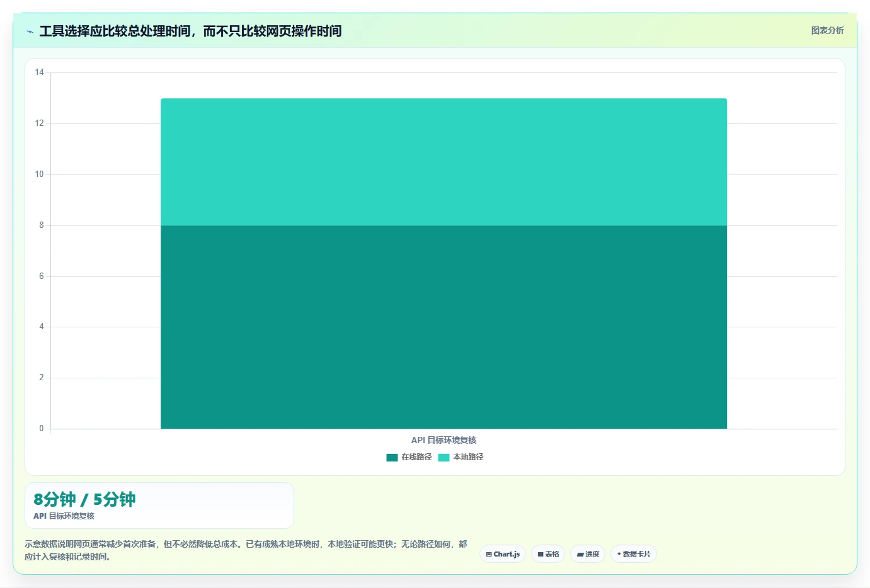Open the 8分钟 / 5分钟 data card

(x=159, y=506)
